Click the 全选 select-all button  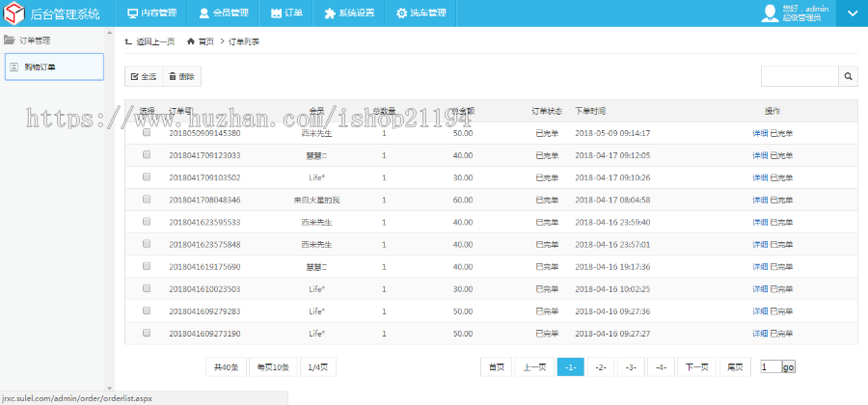(144, 77)
